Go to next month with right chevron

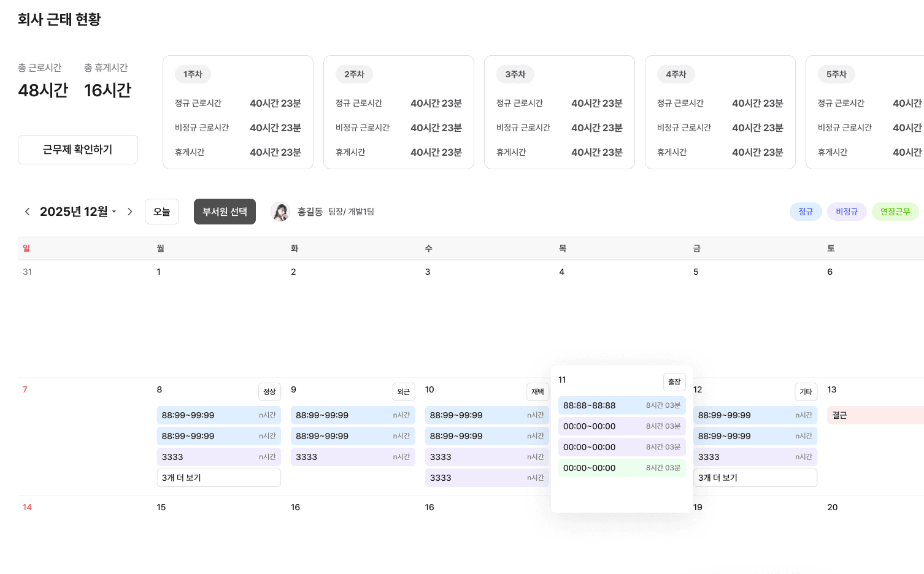coord(129,212)
